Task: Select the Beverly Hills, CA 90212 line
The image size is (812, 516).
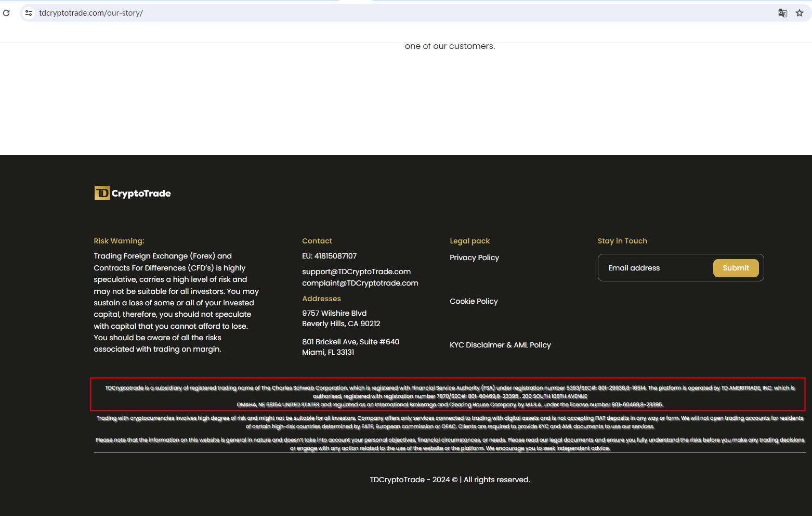Action: pos(341,324)
